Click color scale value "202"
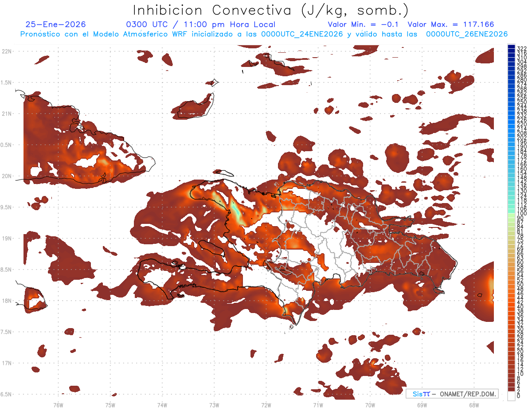 [x=521, y=137]
